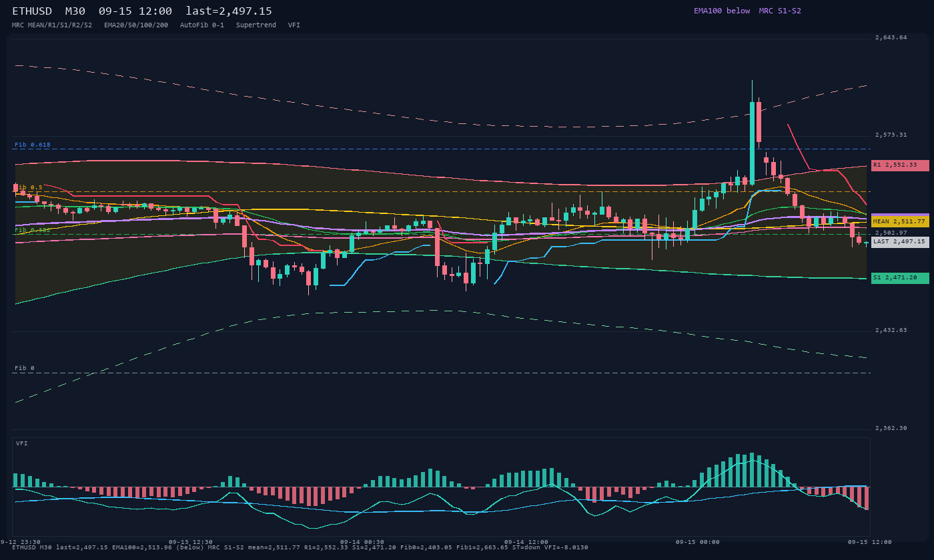Image resolution: width=934 pixels, height=560 pixels.
Task: Select the MRC MEAN/R1/S1/R2/S2 indicator label
Action: (52, 25)
